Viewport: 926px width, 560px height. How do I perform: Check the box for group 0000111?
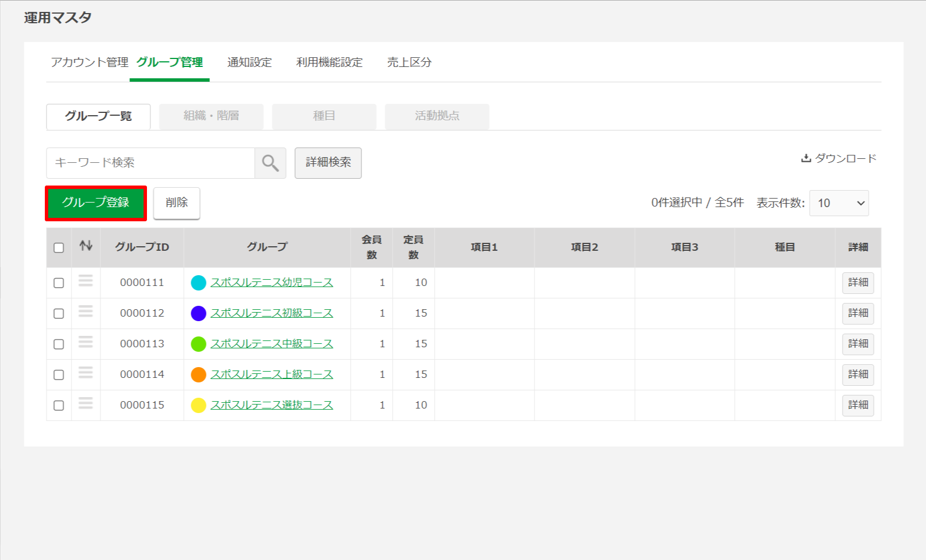point(59,283)
